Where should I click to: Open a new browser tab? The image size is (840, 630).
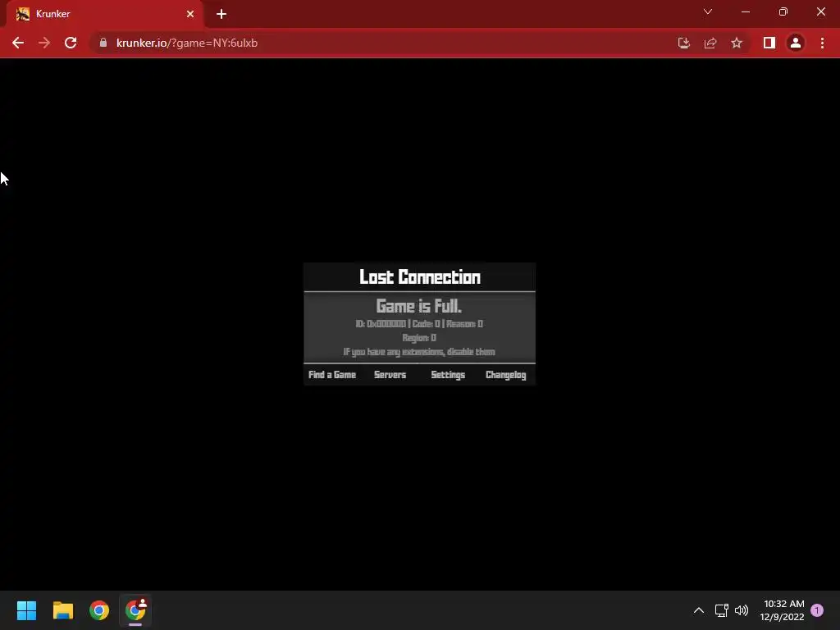[x=221, y=14]
